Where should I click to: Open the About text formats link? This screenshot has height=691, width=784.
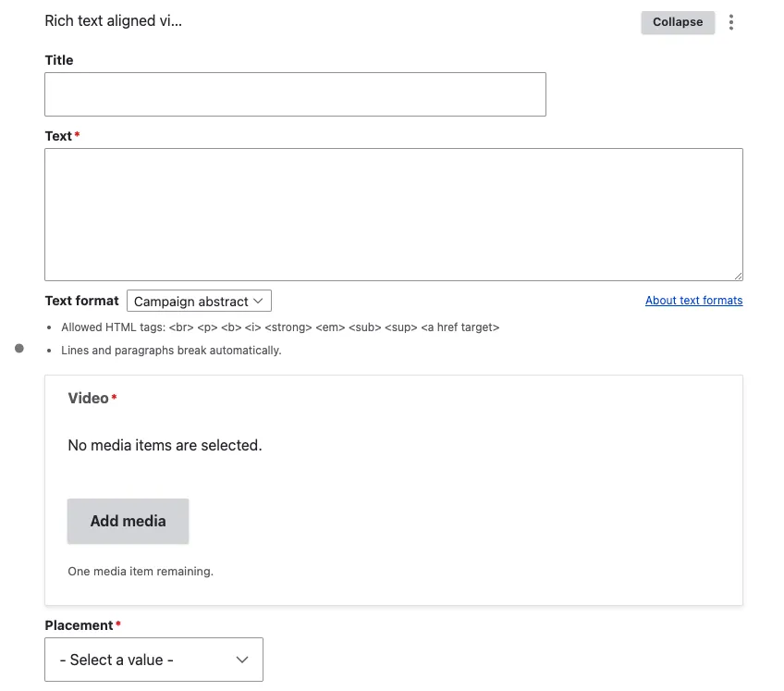point(693,301)
